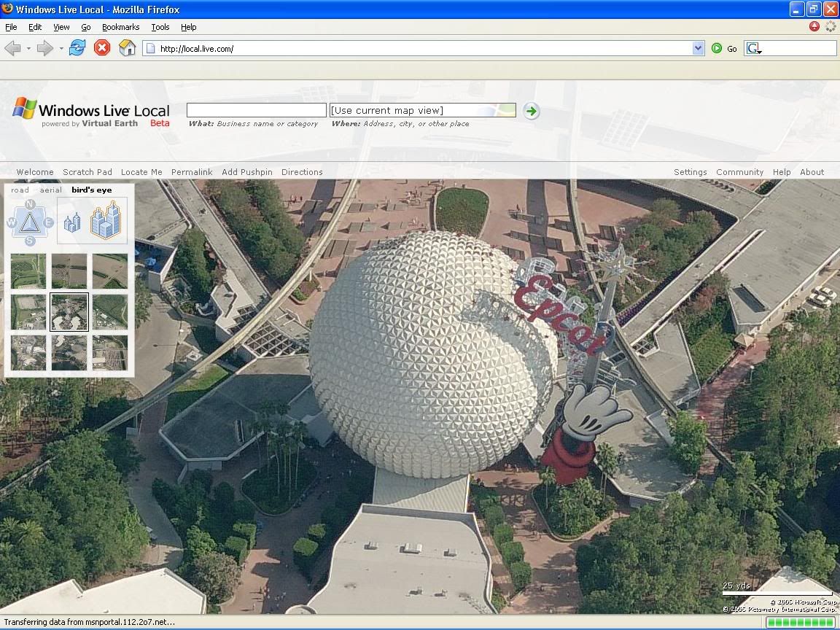Select the bottom-left bird's eye tile thumbnail
Image resolution: width=840 pixels, height=630 pixels.
28,352
